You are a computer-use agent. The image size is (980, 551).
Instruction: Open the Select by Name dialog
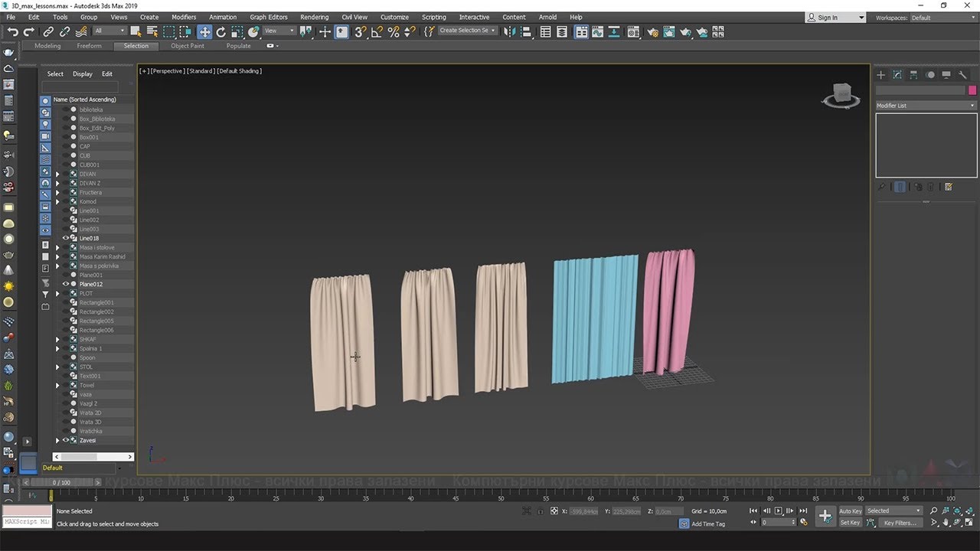pos(152,31)
